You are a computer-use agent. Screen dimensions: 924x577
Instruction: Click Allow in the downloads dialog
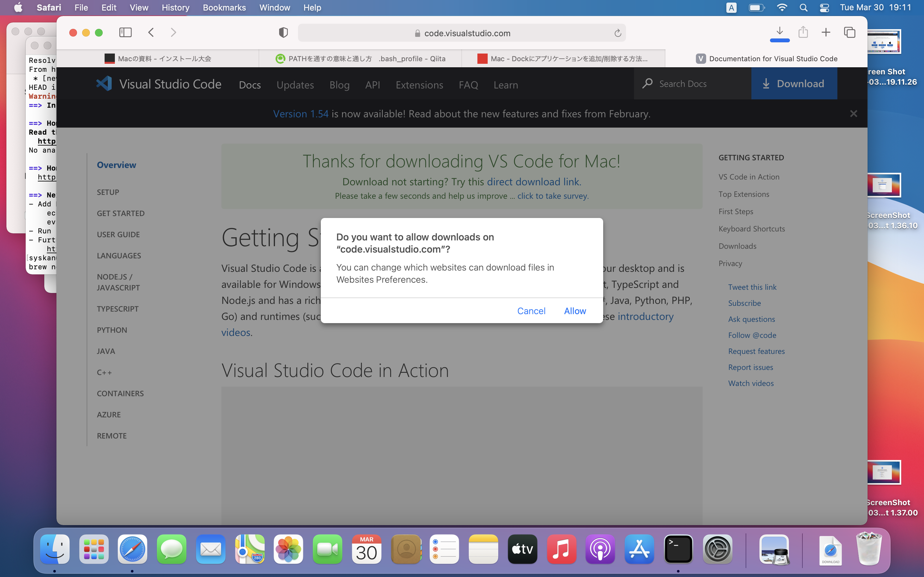pyautogui.click(x=575, y=311)
